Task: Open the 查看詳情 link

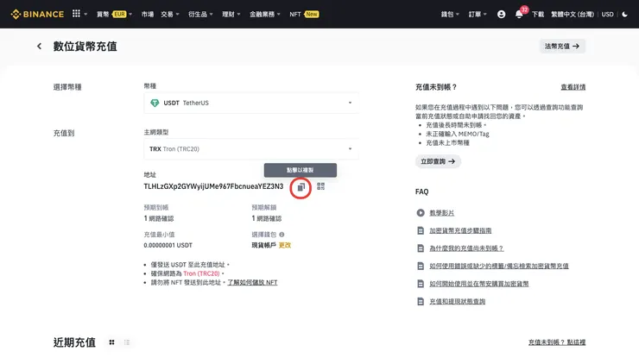Action: coord(573,87)
